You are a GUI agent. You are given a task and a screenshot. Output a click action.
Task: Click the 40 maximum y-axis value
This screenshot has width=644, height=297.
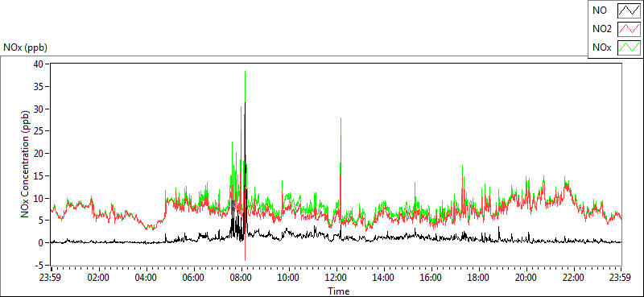[x=39, y=64]
